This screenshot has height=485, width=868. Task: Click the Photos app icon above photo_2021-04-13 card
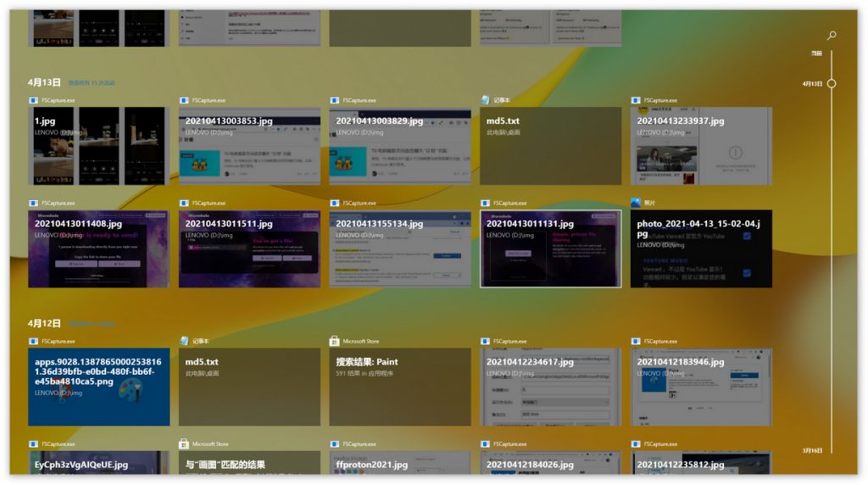[x=636, y=203]
